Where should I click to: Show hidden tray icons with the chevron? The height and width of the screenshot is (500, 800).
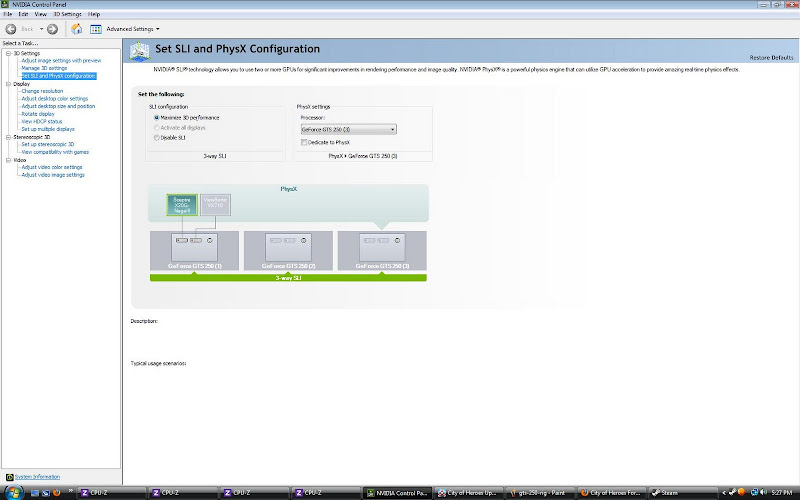click(724, 492)
